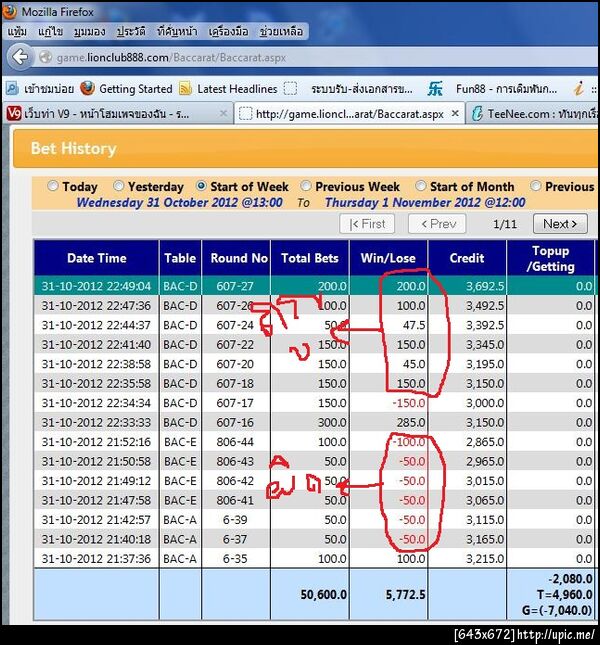This screenshot has height=645, width=600.
Task: Open the ที่คั่นหน้า (Bookmarks) menu
Action: tap(177, 32)
